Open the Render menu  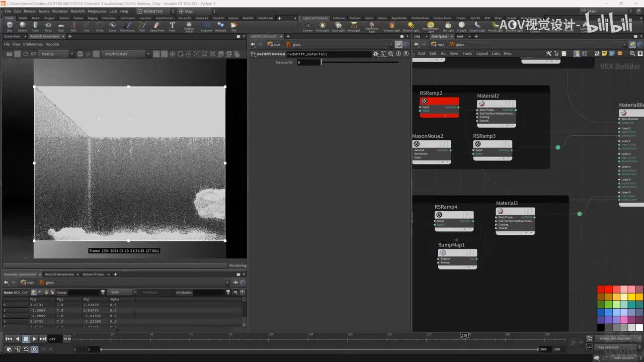point(30,11)
